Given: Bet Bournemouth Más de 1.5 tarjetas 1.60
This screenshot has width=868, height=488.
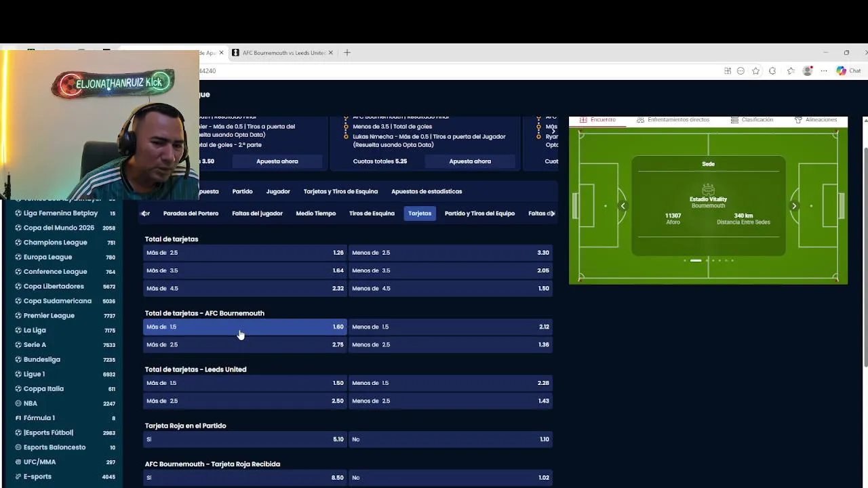Looking at the screenshot, I should click(x=245, y=327).
